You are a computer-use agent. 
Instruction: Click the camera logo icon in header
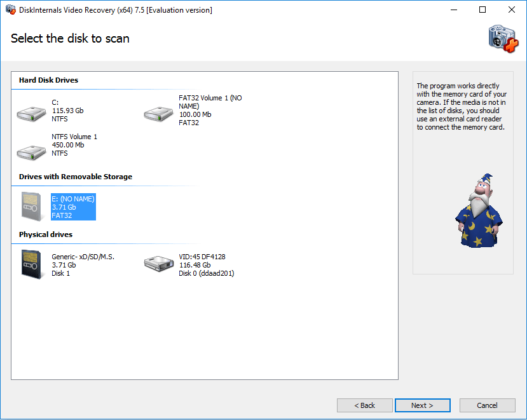point(502,39)
